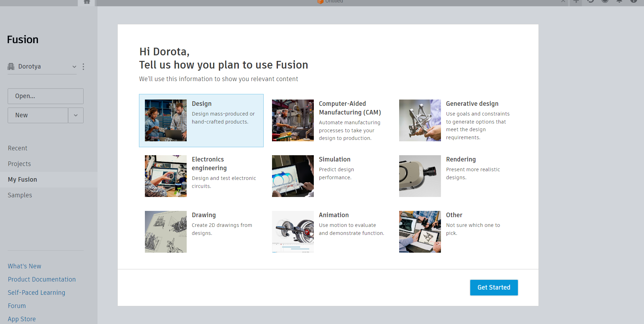Open Self-Paced Learning link
The image size is (644, 324).
tap(37, 293)
